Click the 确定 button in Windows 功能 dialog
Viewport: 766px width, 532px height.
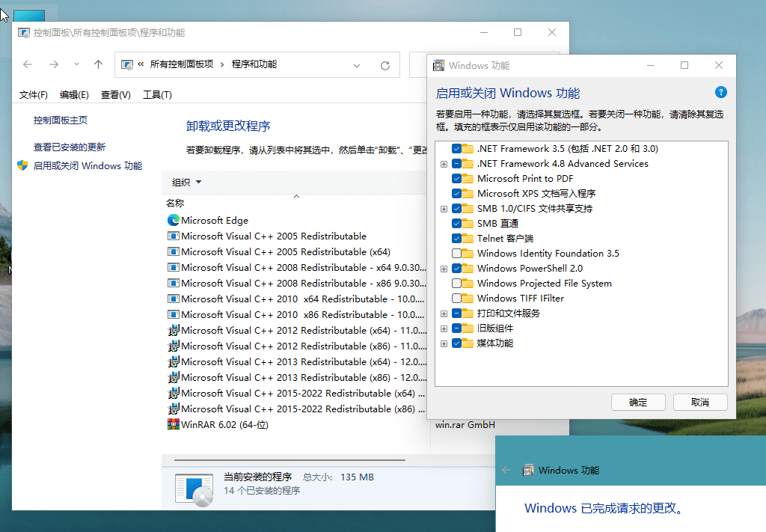[x=637, y=402]
